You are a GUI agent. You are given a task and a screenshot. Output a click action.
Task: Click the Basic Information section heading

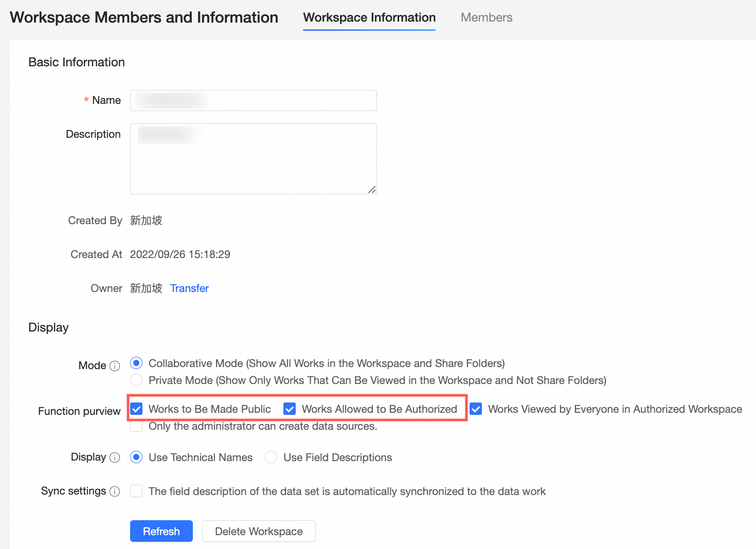(x=77, y=62)
